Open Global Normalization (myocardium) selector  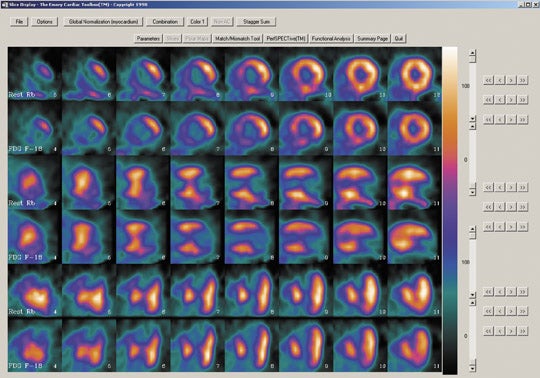[103, 22]
